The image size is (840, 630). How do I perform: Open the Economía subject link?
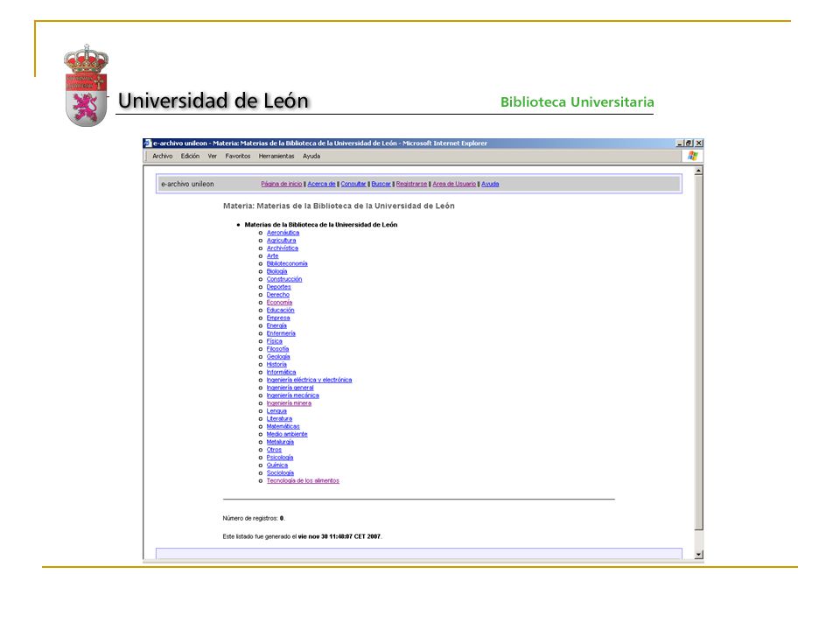click(x=280, y=303)
